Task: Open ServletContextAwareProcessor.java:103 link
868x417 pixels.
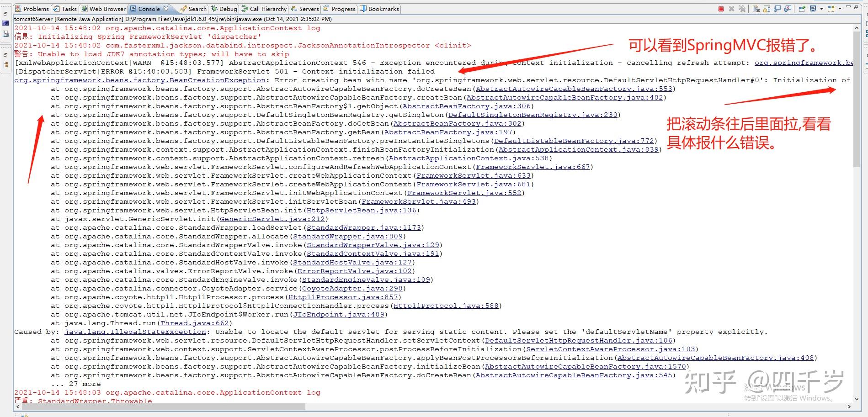Action: [611, 349]
